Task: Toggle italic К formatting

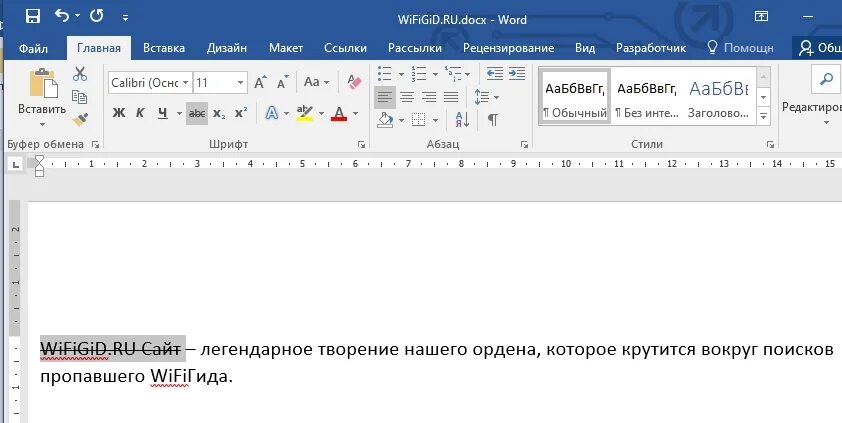Action: pos(140,113)
